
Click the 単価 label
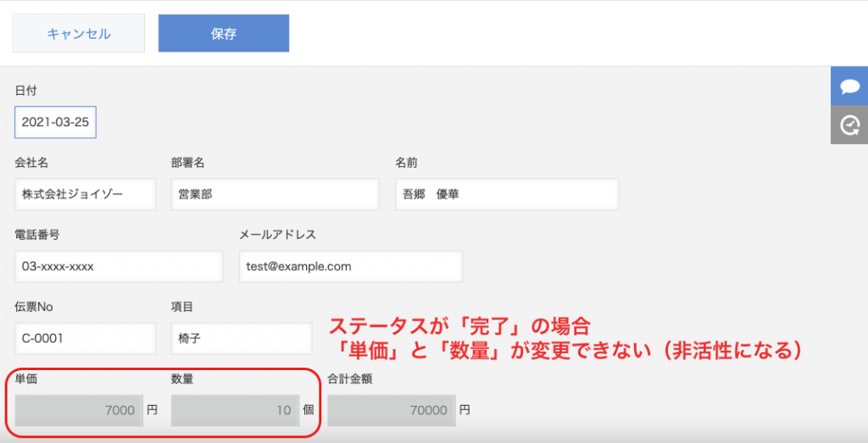coord(26,379)
